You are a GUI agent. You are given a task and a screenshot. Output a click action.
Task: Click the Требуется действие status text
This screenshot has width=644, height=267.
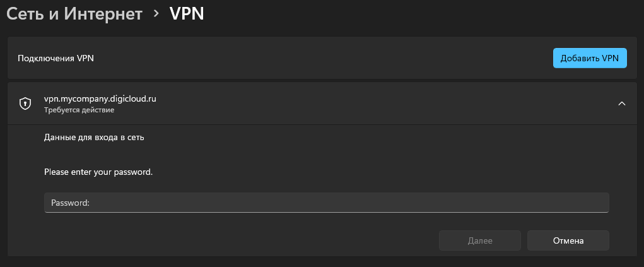point(79,110)
